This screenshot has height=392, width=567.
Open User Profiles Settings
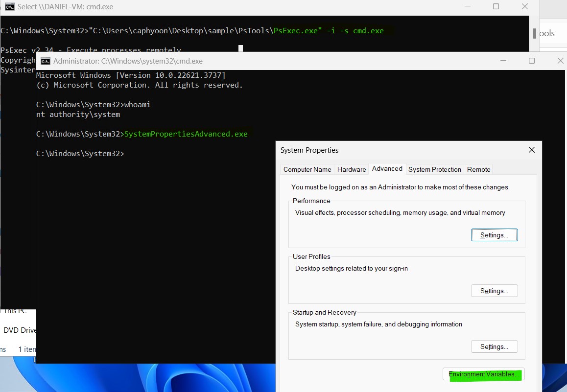coord(494,291)
